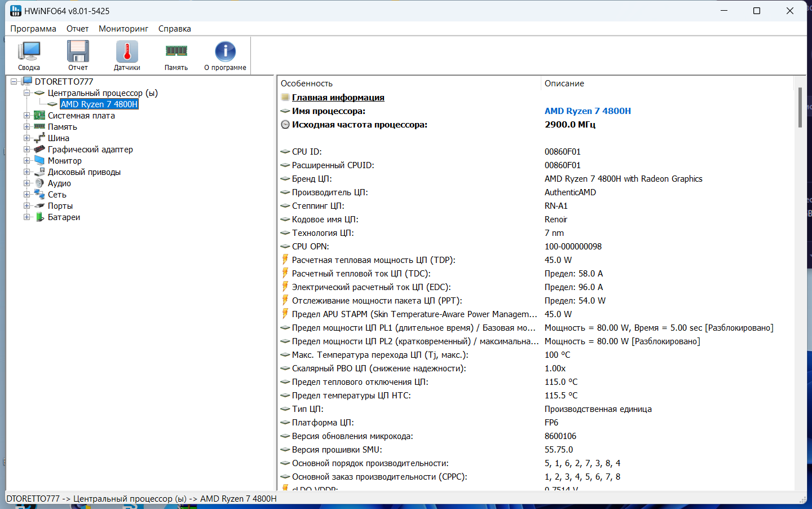Expand the Батареи tree node
The width and height of the screenshot is (812, 509).
click(27, 217)
